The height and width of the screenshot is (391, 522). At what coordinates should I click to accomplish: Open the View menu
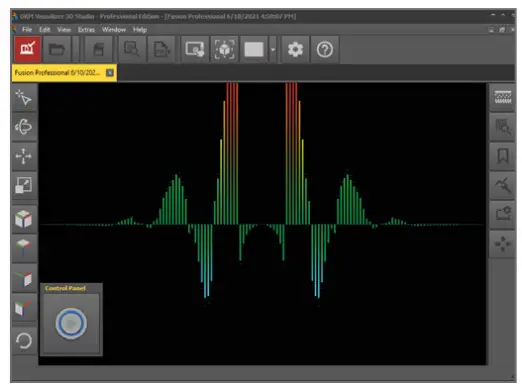pos(64,30)
